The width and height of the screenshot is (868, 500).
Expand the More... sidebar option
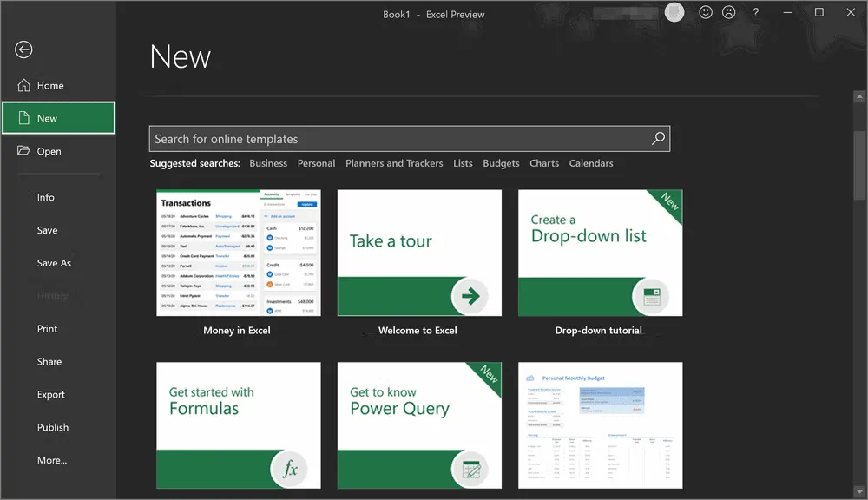click(52, 460)
